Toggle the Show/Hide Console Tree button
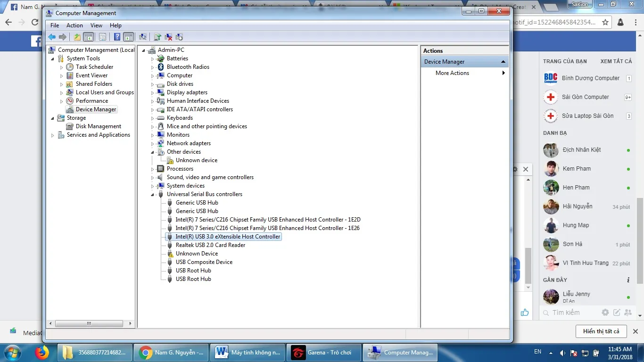Viewport: 644px width, 362px height. [x=88, y=37]
